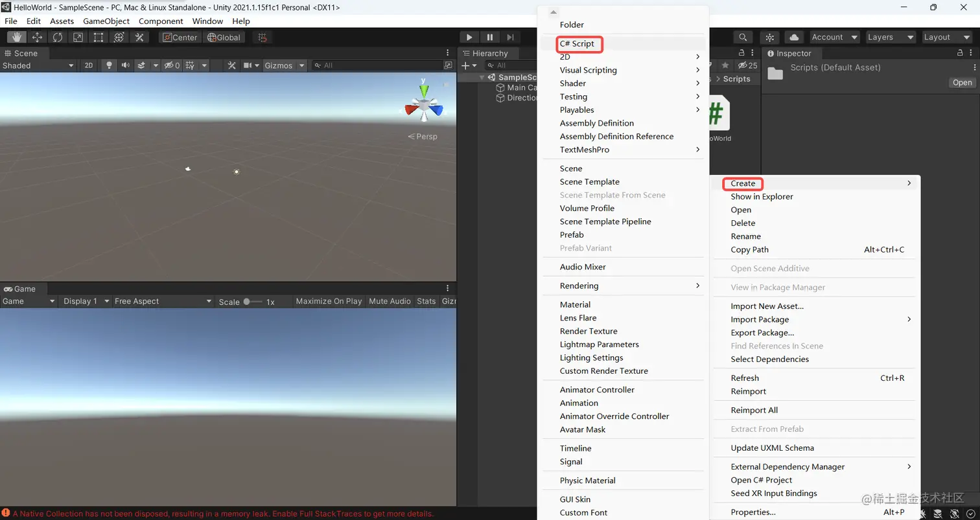Open the Shaded draw mode dropdown
The image size is (980, 520).
[38, 65]
